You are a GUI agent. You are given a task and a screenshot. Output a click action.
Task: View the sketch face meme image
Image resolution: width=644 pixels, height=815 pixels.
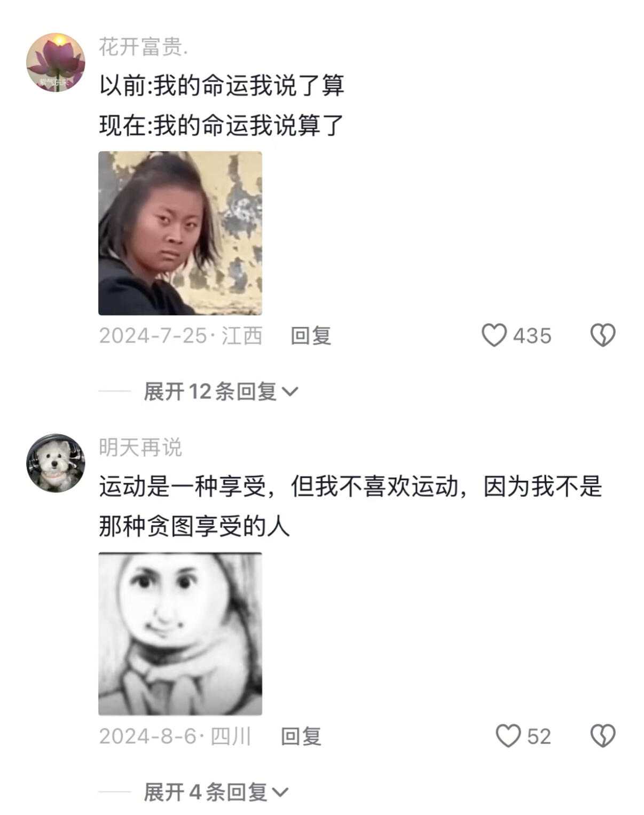(180, 634)
